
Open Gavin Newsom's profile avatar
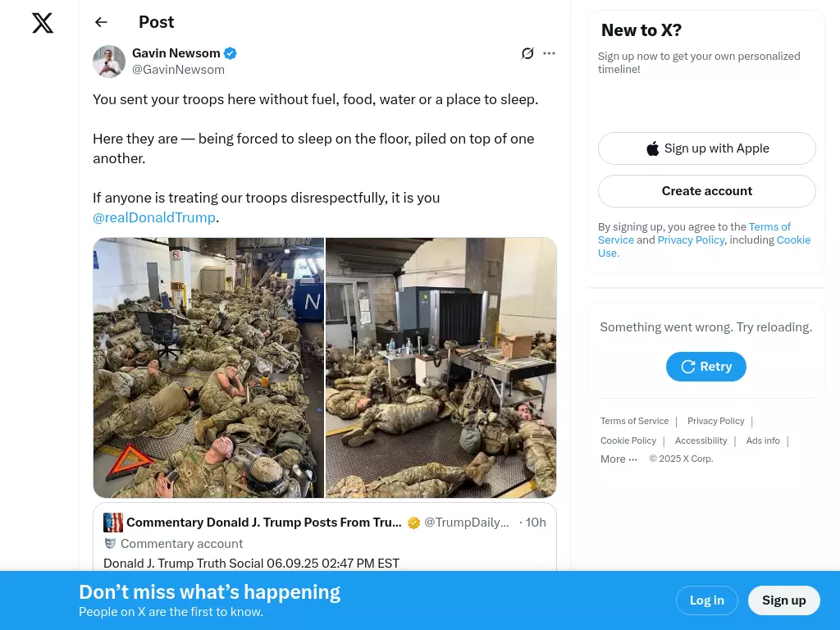click(x=109, y=61)
